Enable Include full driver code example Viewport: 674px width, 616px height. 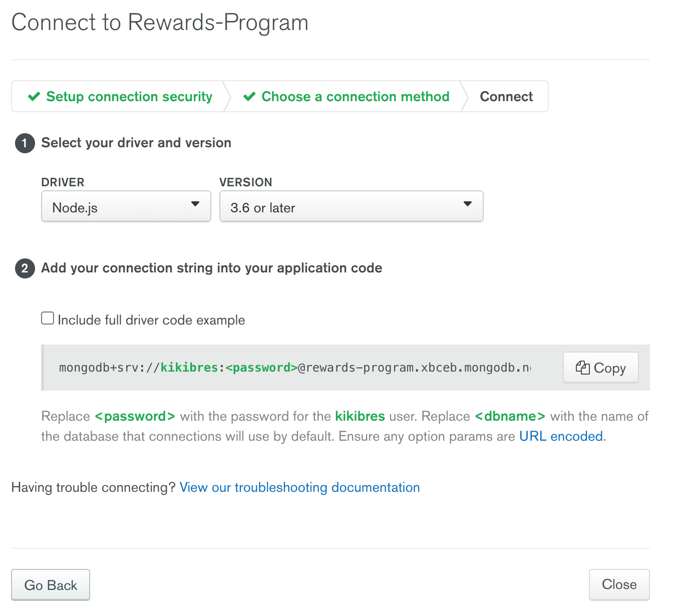click(48, 319)
